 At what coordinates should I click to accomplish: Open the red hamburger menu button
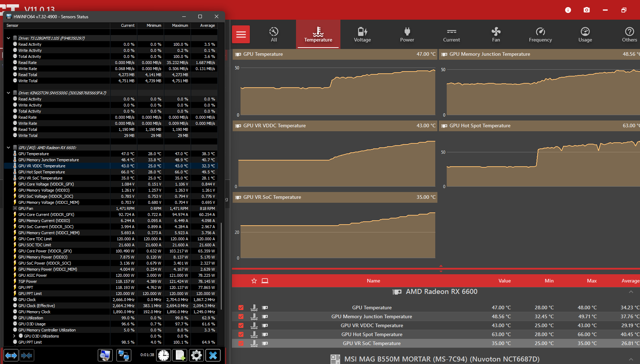tap(241, 34)
